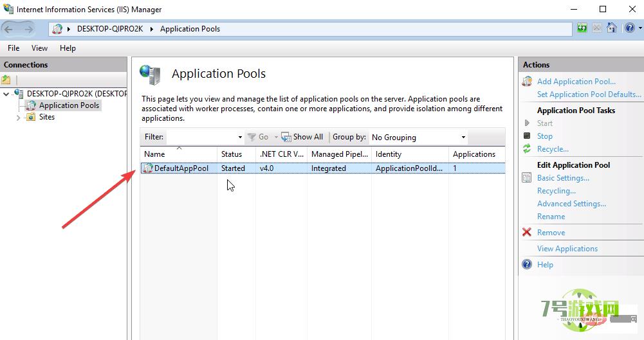Sort by the .NET CLR Version column header
Screen dimensions: 644x340
click(x=281, y=154)
